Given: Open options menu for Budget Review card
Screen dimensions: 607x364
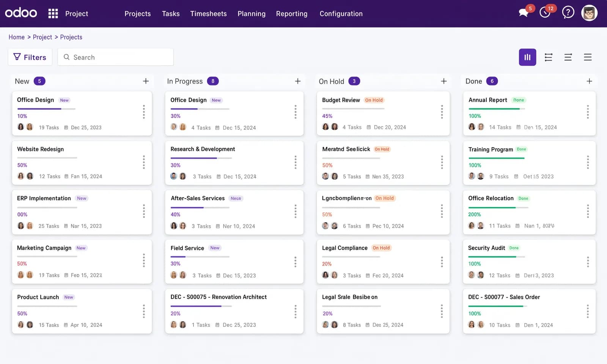Looking at the screenshot, I should (442, 112).
